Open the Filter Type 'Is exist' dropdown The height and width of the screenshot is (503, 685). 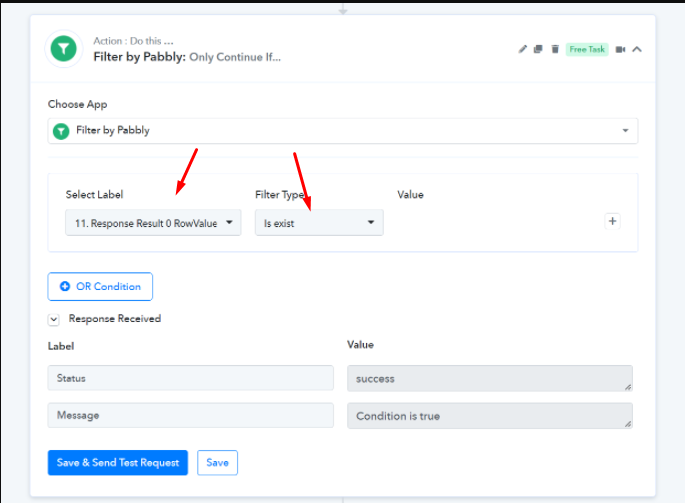(x=319, y=223)
